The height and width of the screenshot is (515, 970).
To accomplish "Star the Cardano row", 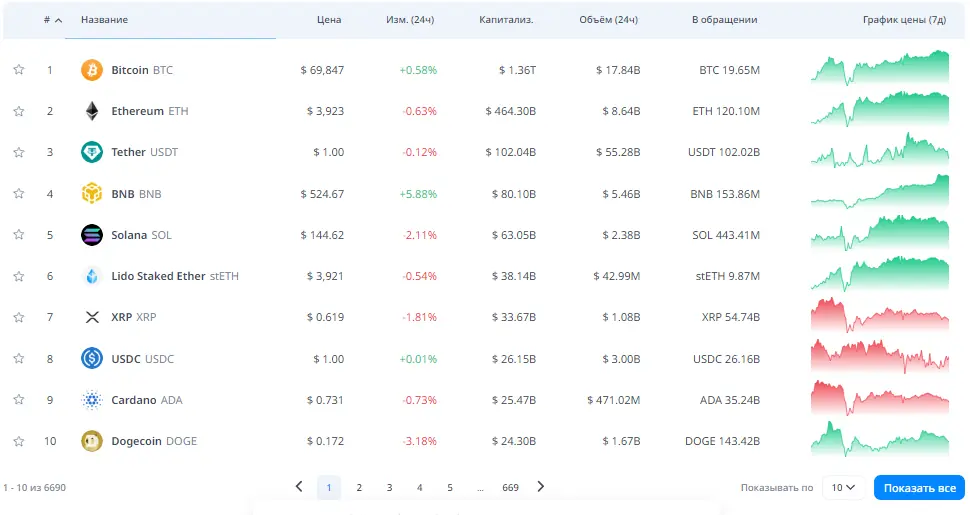I will coord(19,399).
